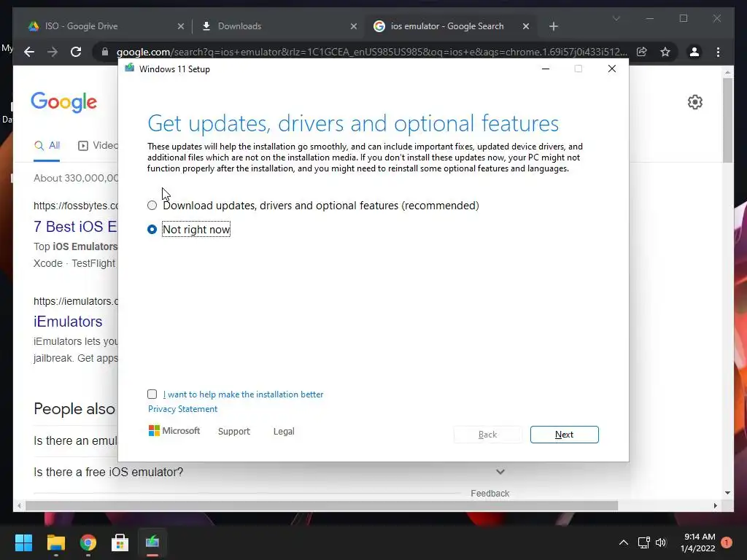747x560 pixels.
Task: Open the Chrome profile menu
Action: 694,52
